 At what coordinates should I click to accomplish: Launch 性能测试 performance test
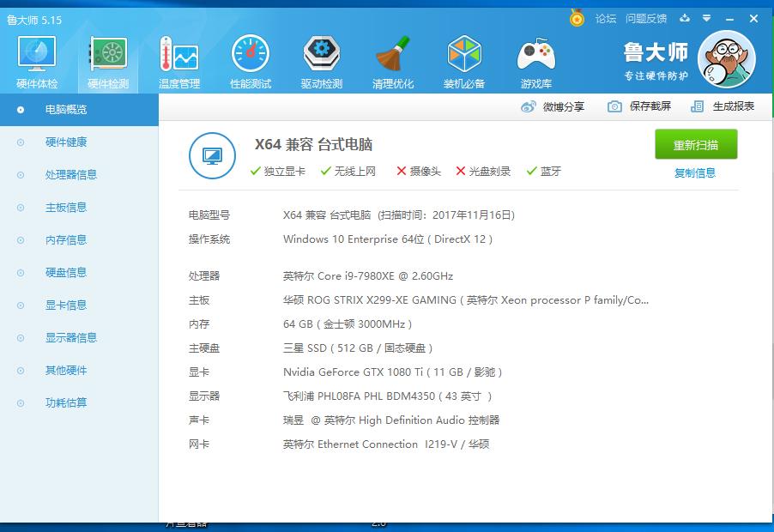(251, 62)
